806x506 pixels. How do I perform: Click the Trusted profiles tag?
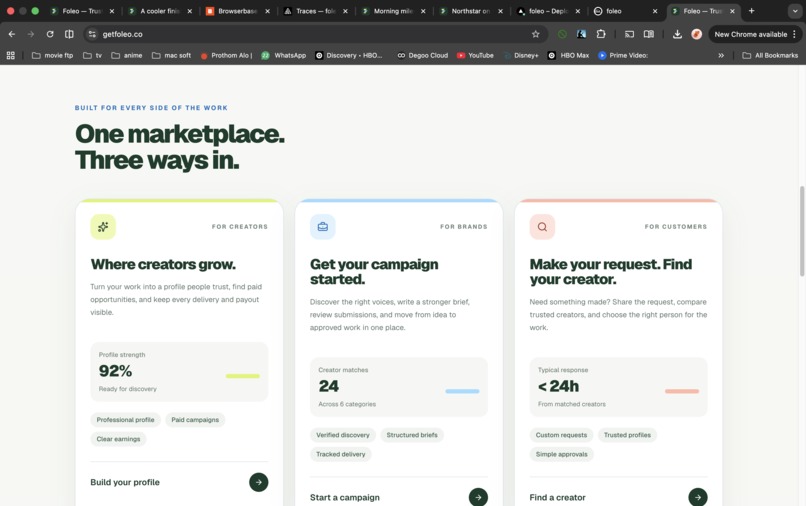click(x=627, y=435)
